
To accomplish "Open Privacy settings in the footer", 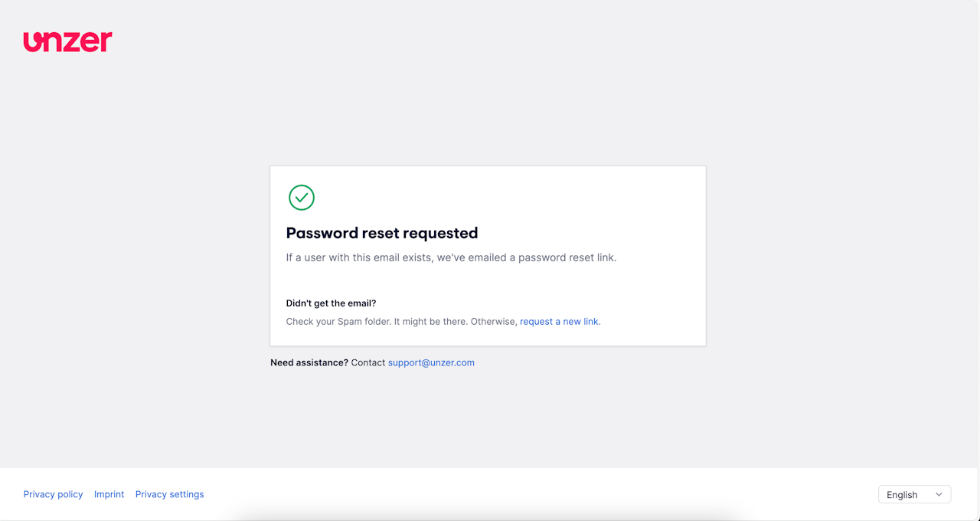I will (x=169, y=495).
